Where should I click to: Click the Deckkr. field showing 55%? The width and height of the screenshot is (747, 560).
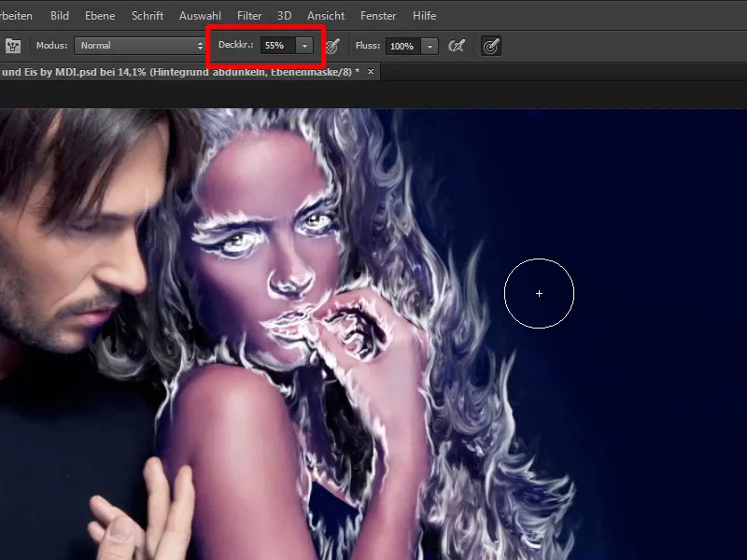coord(275,46)
